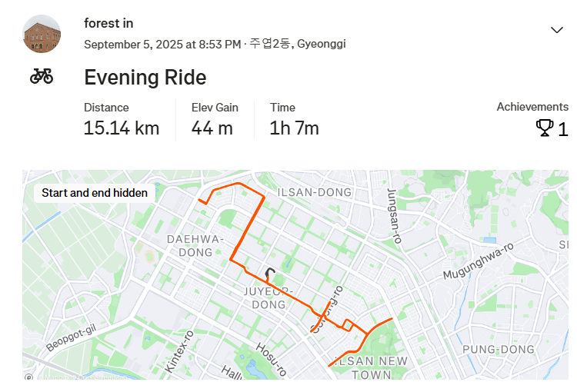Click the 15.14 km distance stat
The width and height of the screenshot is (577, 392).
pyautogui.click(x=122, y=128)
